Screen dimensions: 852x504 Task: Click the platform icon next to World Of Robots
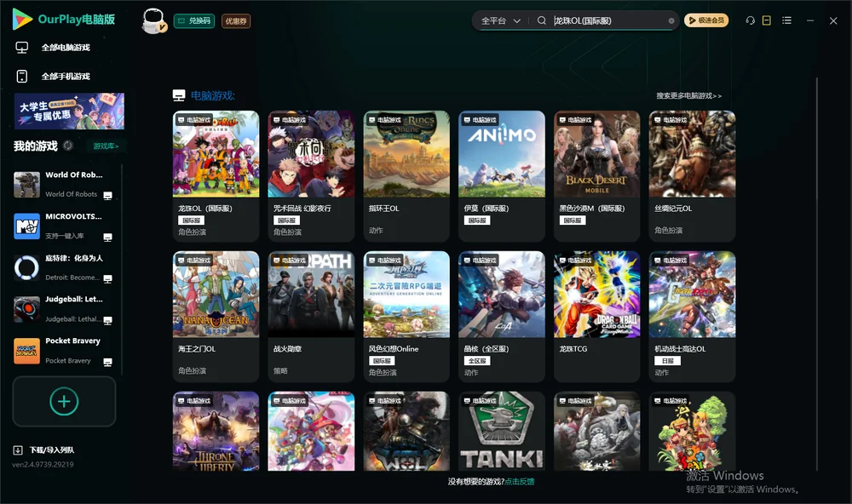pyautogui.click(x=107, y=196)
